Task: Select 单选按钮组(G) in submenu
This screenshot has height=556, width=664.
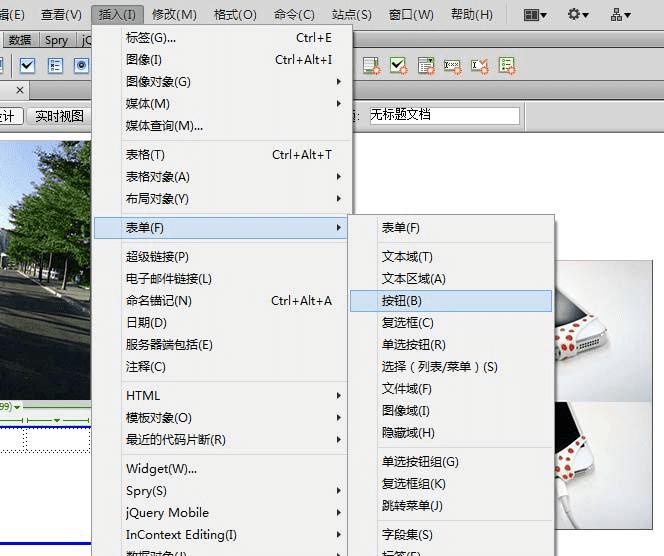Action: click(451, 462)
